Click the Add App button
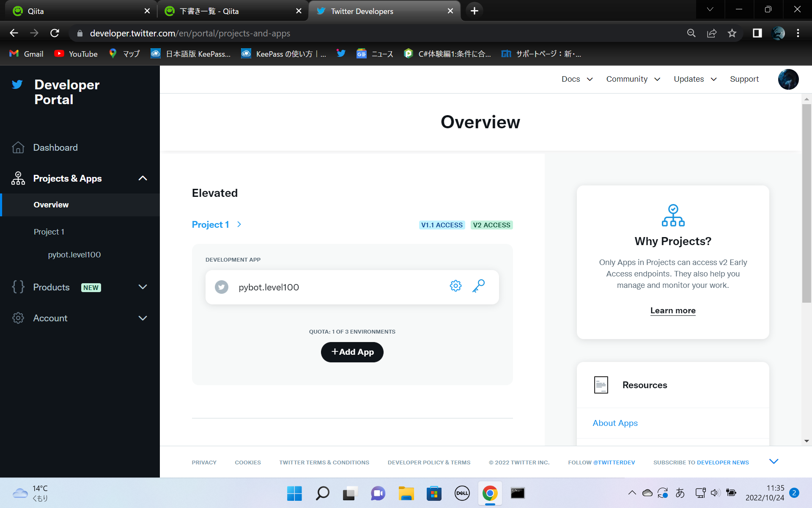This screenshot has height=508, width=812. (x=352, y=352)
